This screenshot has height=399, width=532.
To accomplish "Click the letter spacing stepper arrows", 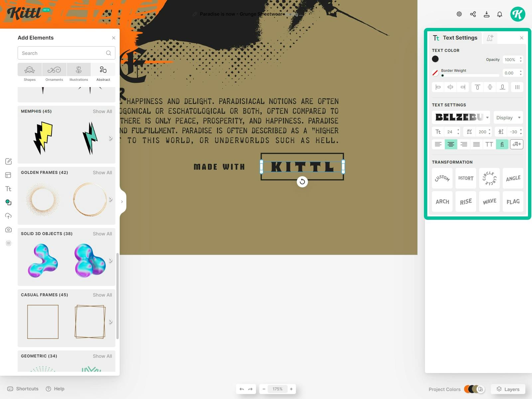I will [x=489, y=132].
